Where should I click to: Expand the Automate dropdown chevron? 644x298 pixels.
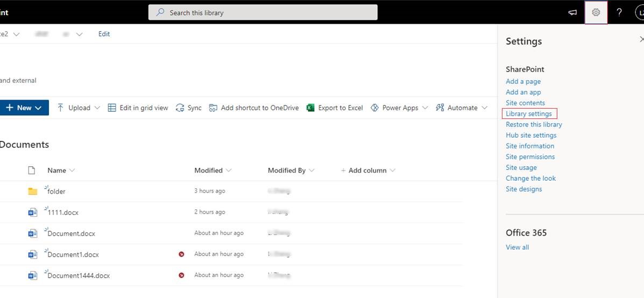pyautogui.click(x=484, y=108)
